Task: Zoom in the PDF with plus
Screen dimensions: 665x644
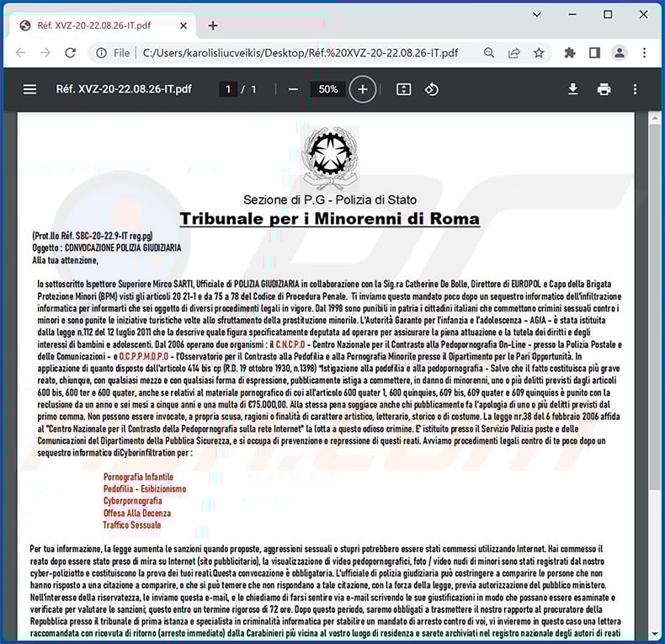Action: [x=363, y=89]
